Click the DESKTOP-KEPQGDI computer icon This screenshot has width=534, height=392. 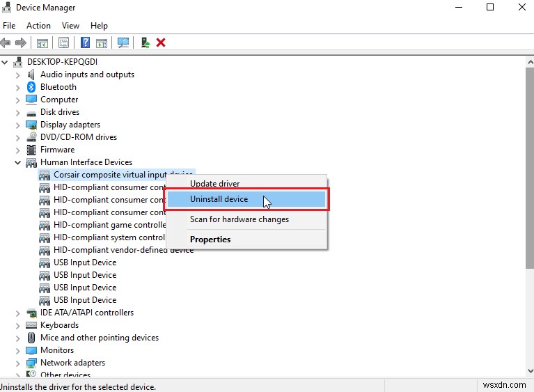17,62
